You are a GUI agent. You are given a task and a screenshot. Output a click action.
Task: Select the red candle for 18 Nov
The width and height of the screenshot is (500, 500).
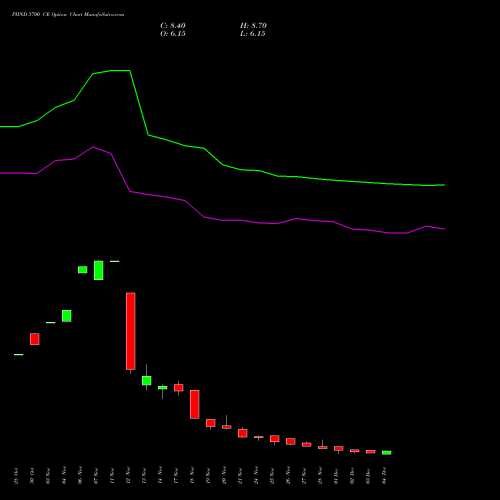point(195,404)
